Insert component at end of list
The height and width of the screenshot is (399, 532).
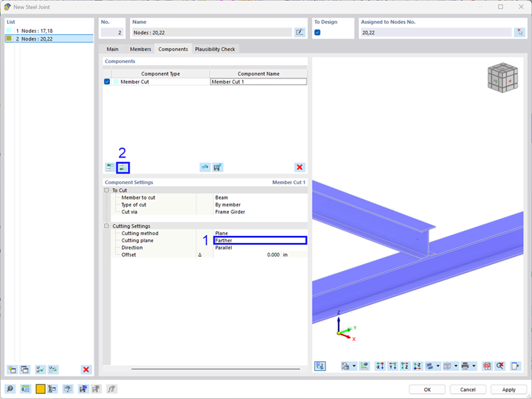pos(122,167)
